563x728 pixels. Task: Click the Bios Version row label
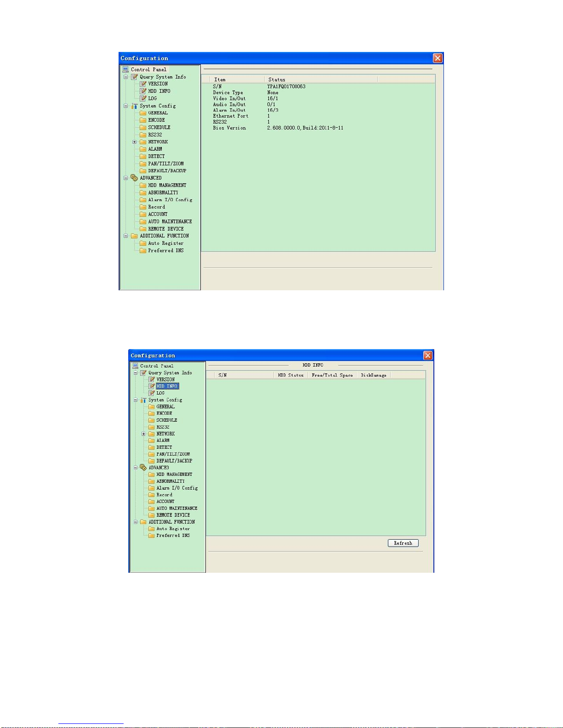coord(229,128)
